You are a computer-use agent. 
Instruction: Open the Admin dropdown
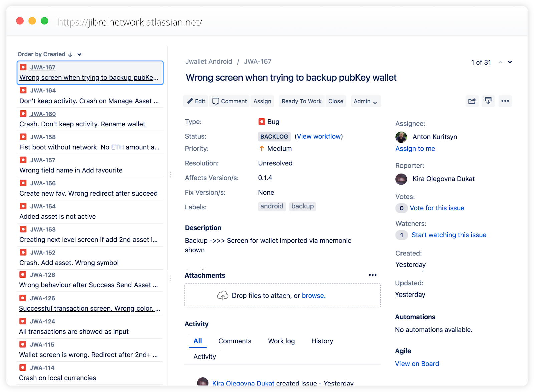click(x=366, y=101)
